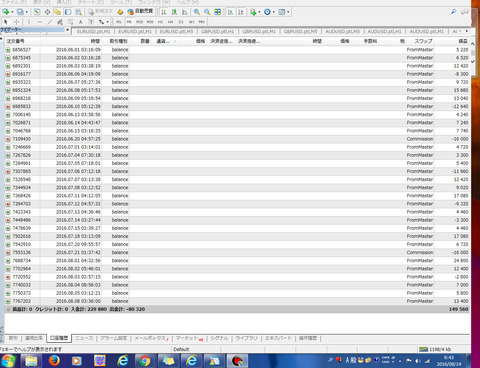The image size is (480, 368).
Task: Click the scroll-up arrow of history list
Action: coord(472,44)
